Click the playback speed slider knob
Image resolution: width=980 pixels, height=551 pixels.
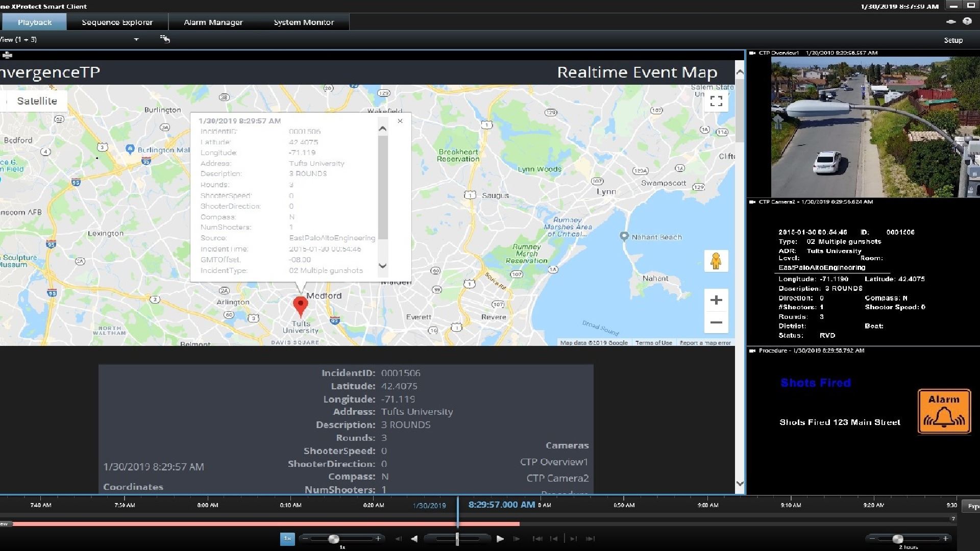point(333,539)
